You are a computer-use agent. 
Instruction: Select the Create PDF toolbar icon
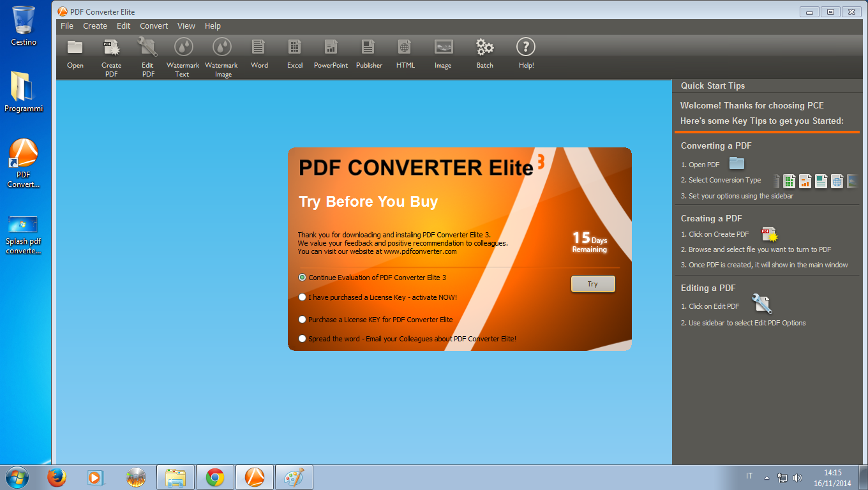[111, 48]
